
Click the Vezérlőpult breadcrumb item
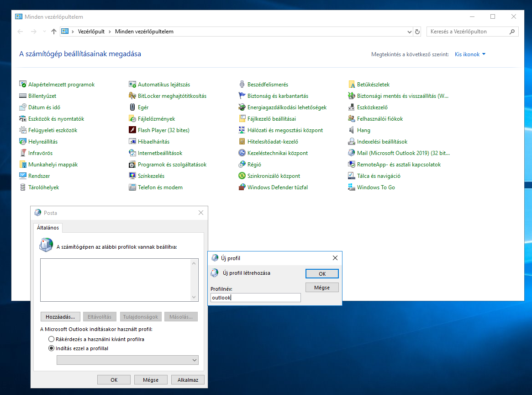pyautogui.click(x=91, y=32)
